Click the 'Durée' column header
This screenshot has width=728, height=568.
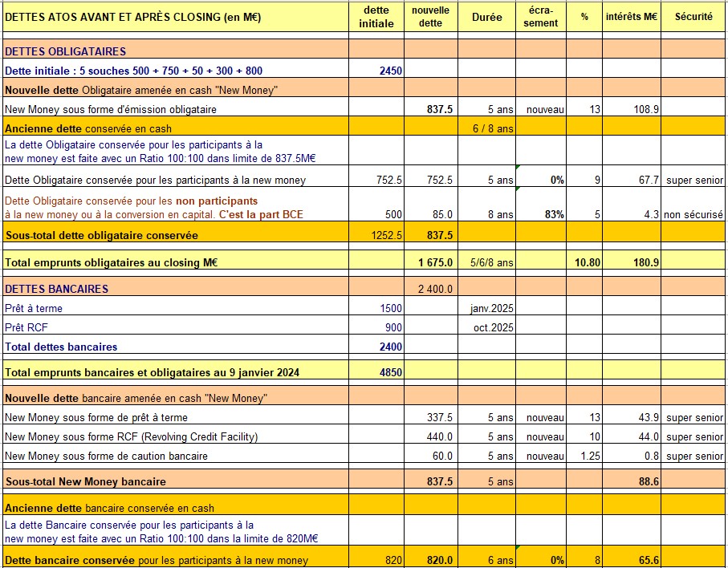486,17
